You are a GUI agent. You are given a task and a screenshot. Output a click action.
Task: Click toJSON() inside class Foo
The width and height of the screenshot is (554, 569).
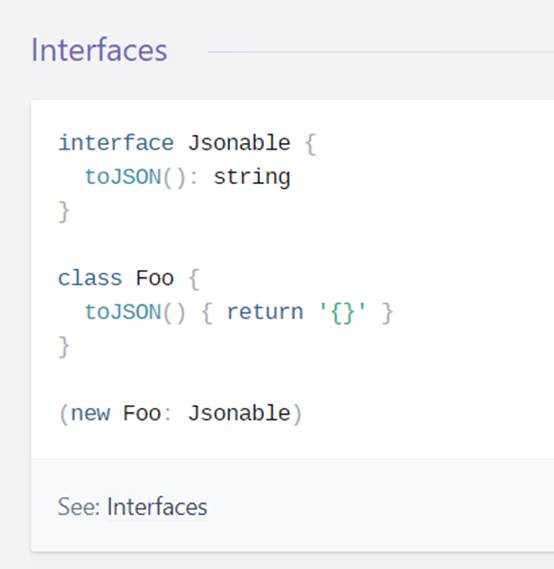135,312
